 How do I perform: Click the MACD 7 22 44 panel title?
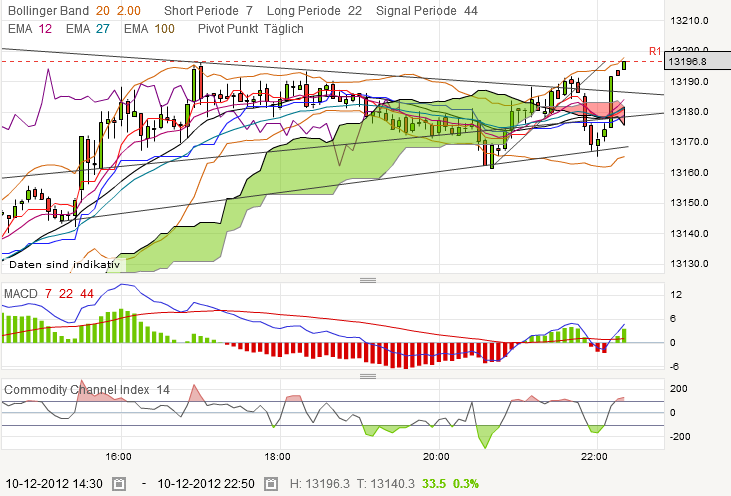coord(49,294)
